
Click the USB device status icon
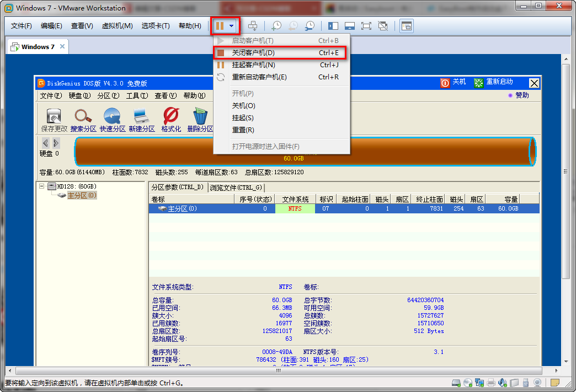526,382
